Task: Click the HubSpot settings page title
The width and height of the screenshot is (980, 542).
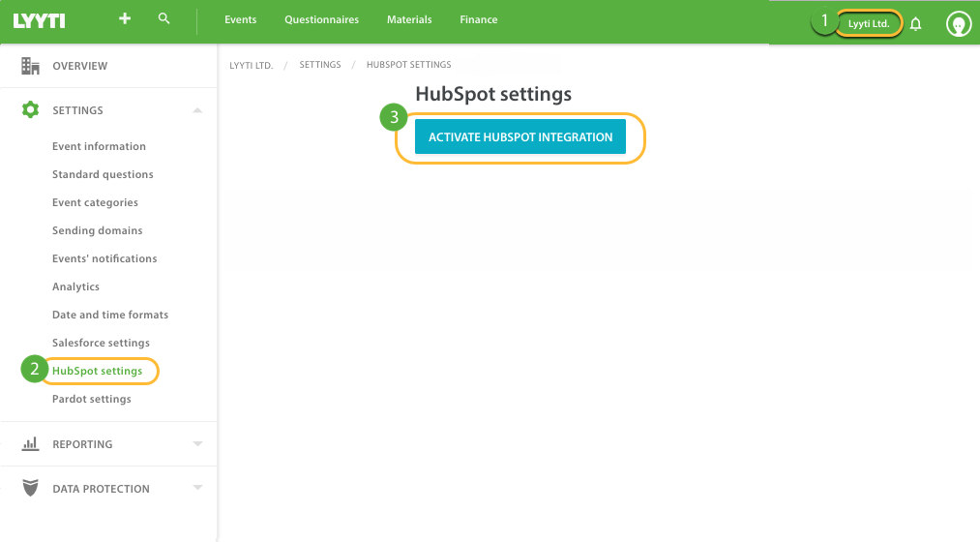Action: pyautogui.click(x=493, y=94)
